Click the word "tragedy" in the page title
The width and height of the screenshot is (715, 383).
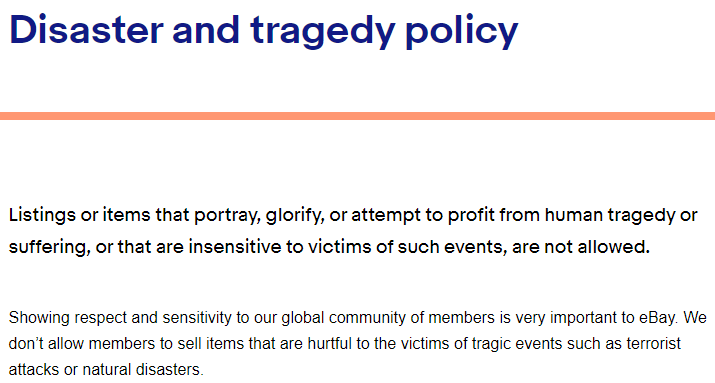[323, 31]
